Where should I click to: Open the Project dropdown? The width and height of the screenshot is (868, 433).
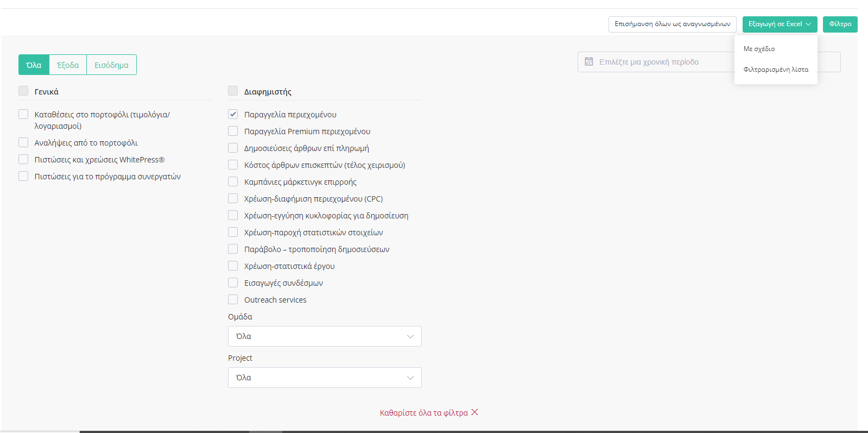(x=325, y=378)
